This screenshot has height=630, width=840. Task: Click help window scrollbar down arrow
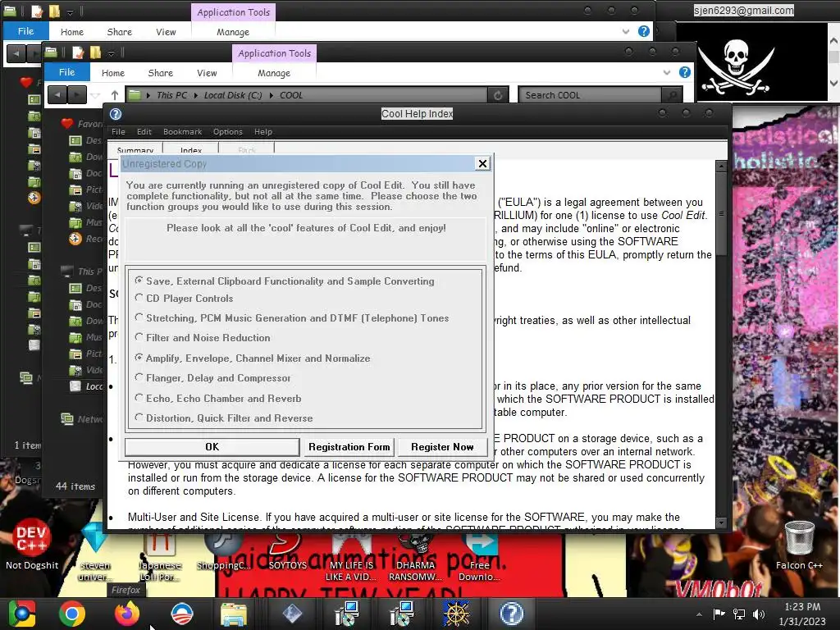tap(721, 523)
